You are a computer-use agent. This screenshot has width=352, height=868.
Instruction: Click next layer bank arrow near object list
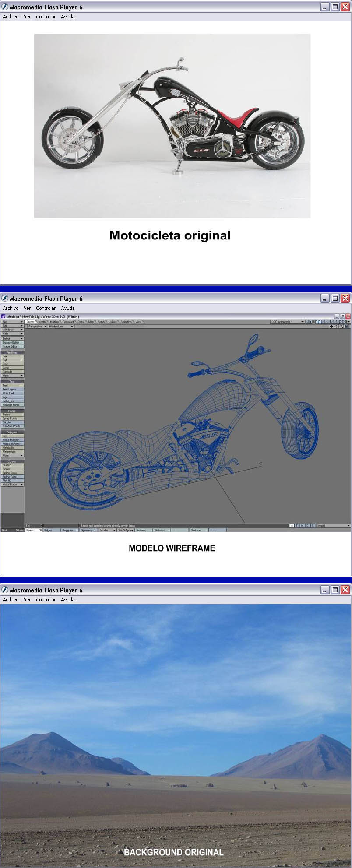tap(310, 322)
